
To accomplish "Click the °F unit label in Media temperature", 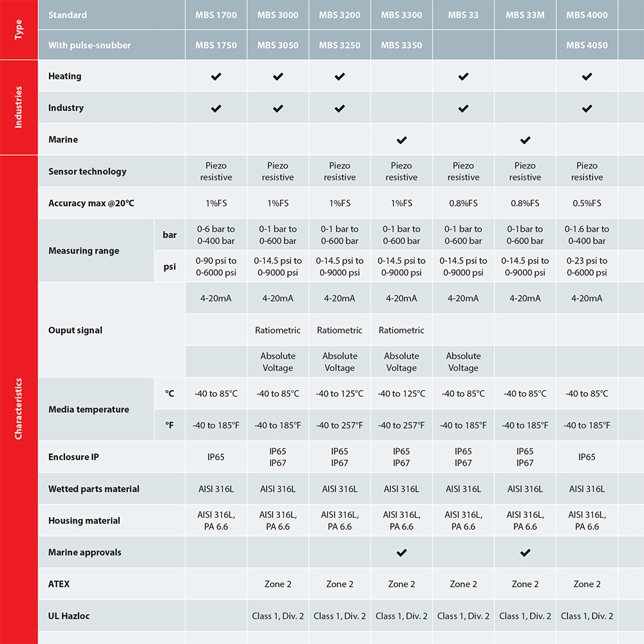I will (x=169, y=425).
